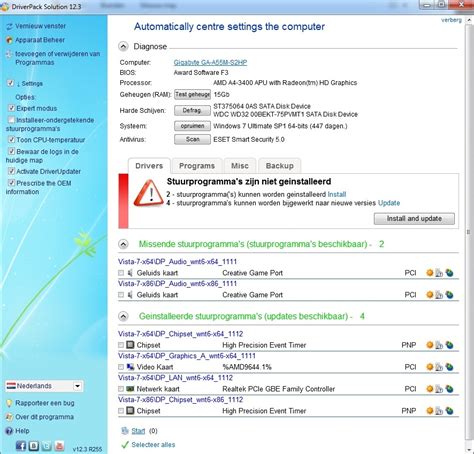Click the globe icon for the x64 Audio Creative Game Port
Image resolution: width=474 pixels, height=454 pixels.
pos(449,273)
